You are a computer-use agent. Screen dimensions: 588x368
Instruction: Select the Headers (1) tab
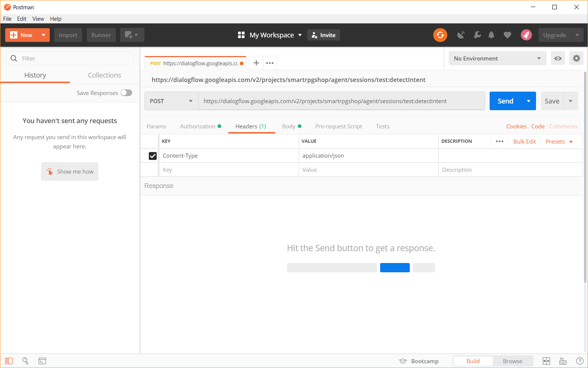(x=251, y=126)
